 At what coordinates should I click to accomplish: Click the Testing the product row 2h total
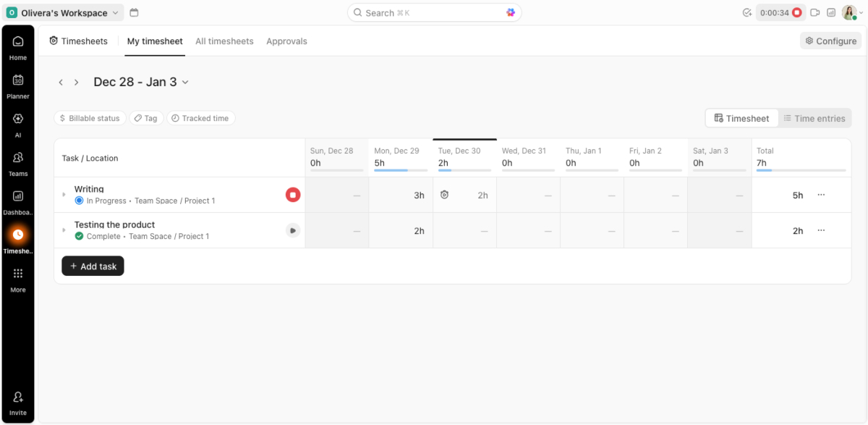tap(797, 230)
